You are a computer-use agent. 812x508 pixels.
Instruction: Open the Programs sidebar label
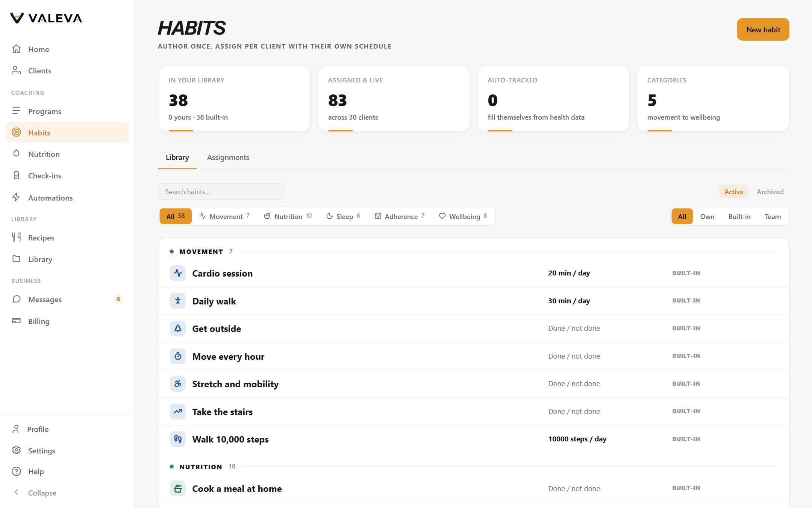pos(45,111)
